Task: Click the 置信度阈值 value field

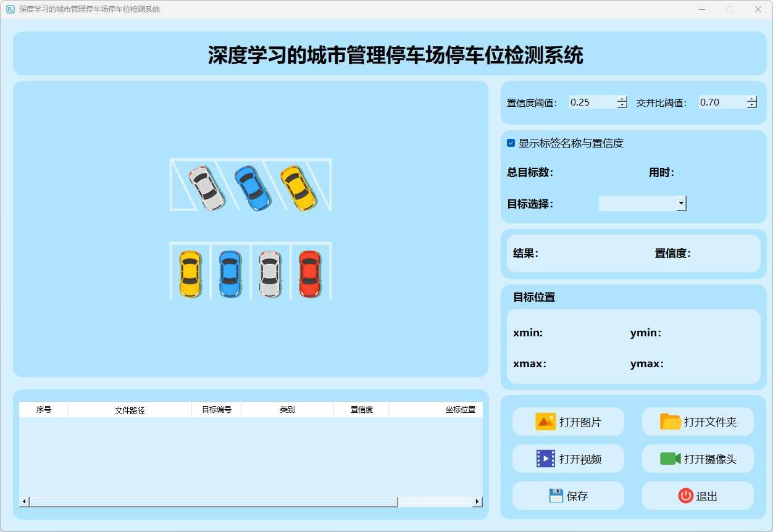Action: click(592, 102)
